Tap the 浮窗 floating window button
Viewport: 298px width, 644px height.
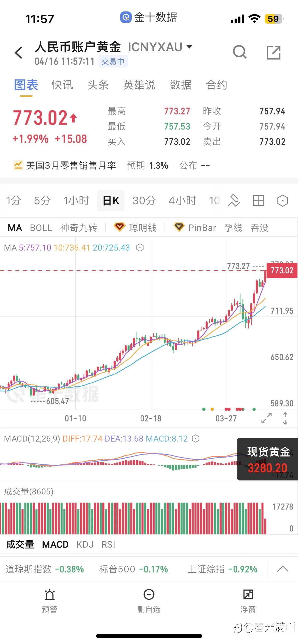click(x=248, y=601)
